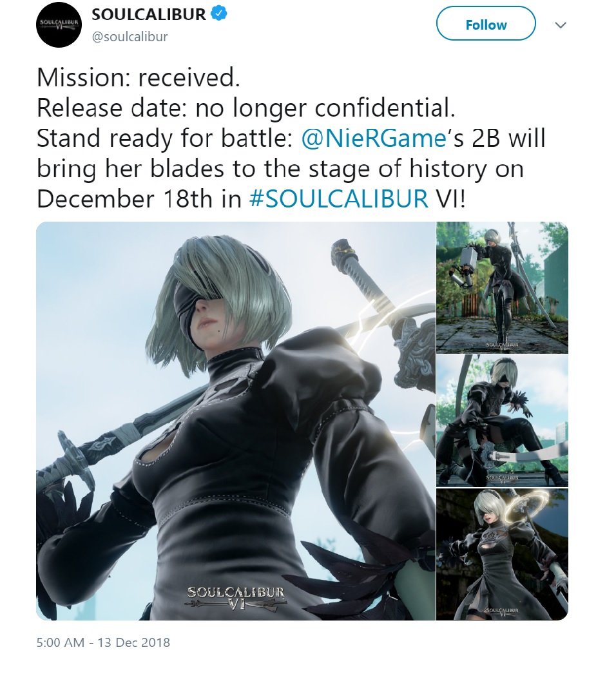Click the tweet text starting 'Mission: received.'
Image resolution: width=616 pixels, height=674 pixels.
291,139
